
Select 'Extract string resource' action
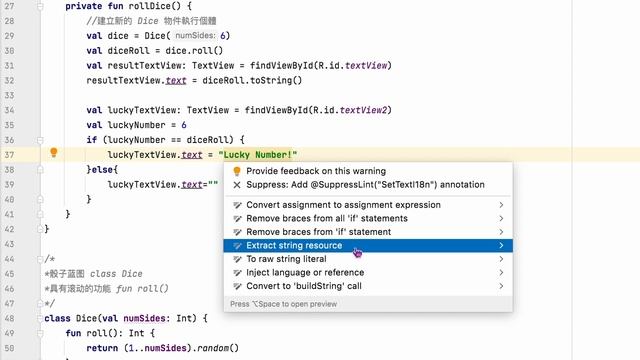click(368, 245)
